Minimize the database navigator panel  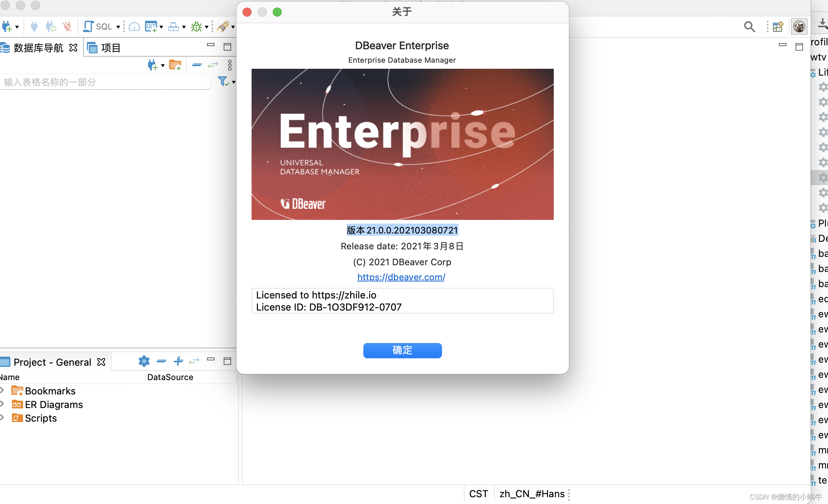[x=211, y=45]
